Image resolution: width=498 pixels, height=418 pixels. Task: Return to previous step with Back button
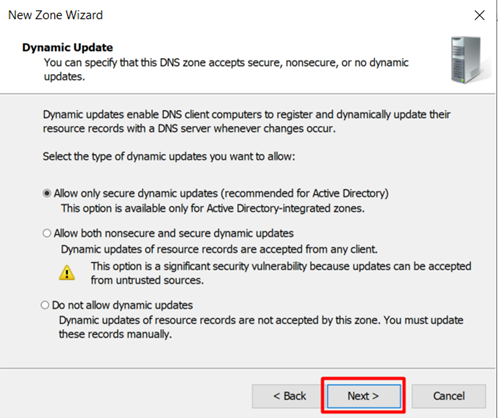click(x=289, y=396)
